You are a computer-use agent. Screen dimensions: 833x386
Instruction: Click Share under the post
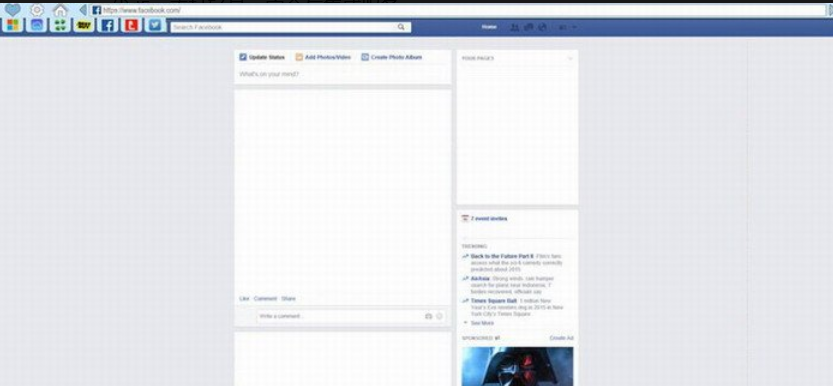click(x=288, y=298)
